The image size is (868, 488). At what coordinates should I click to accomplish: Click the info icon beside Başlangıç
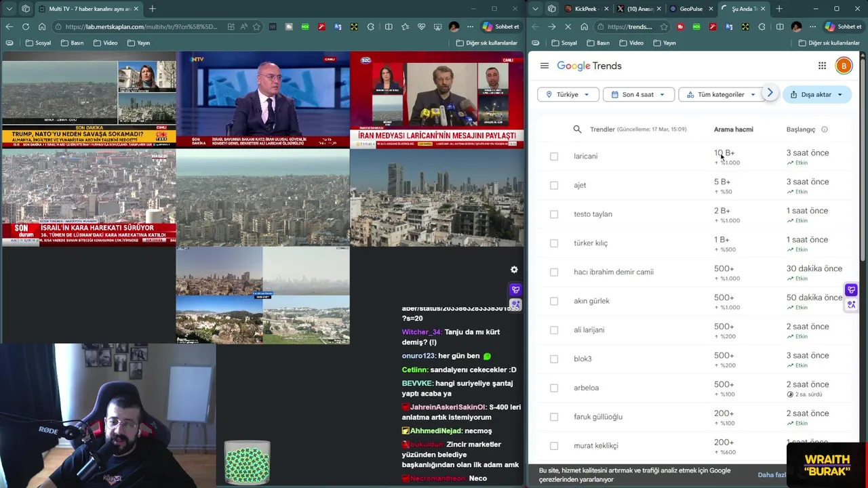(825, 129)
